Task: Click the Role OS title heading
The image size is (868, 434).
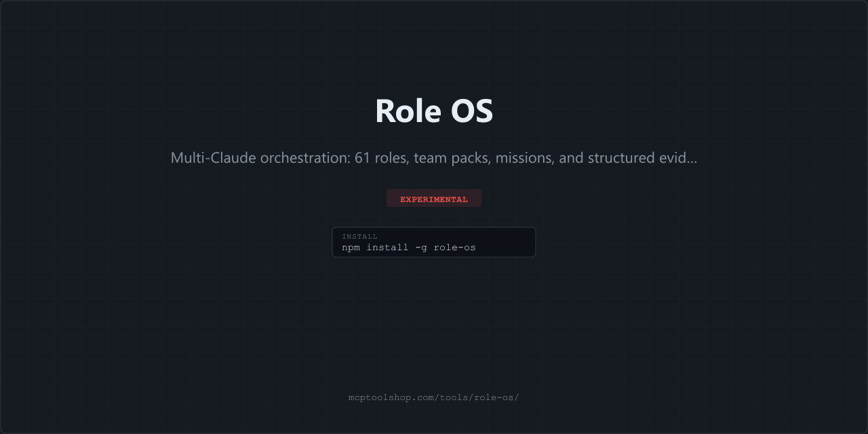Action: click(x=434, y=111)
